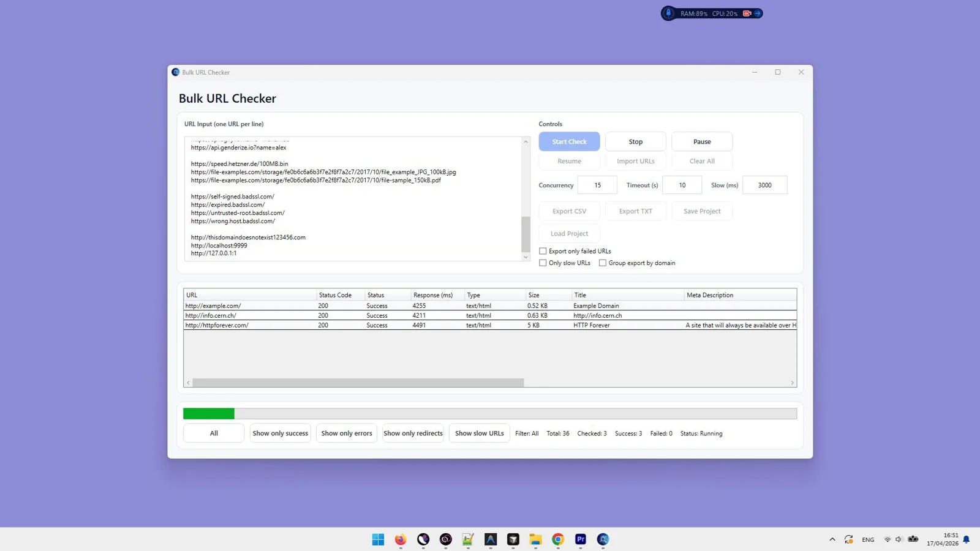Click the Bulk URL Checker title bar icon

(x=176, y=72)
